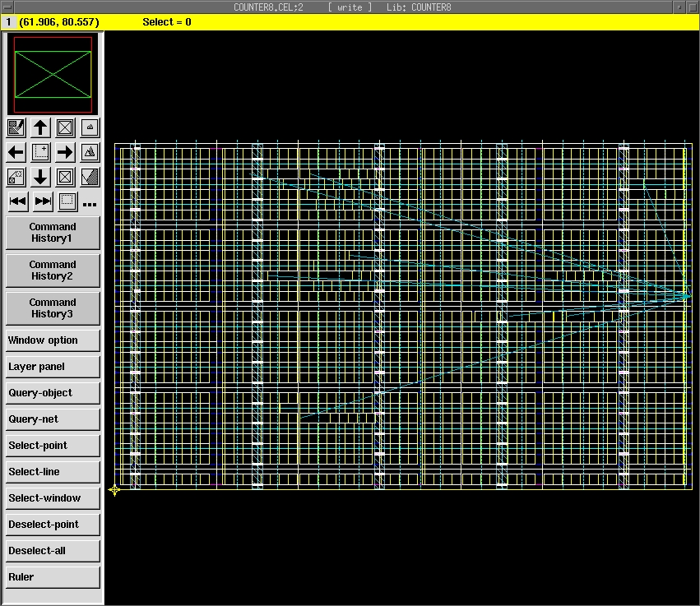Image resolution: width=700 pixels, height=606 pixels.
Task: Pan the layout view right with the right arrow
Action: coord(65,152)
